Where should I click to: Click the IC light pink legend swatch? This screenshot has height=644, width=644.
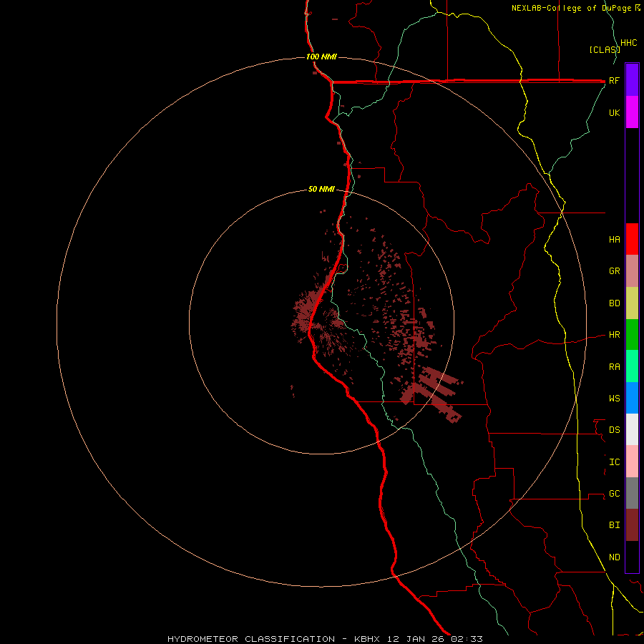pyautogui.click(x=632, y=462)
